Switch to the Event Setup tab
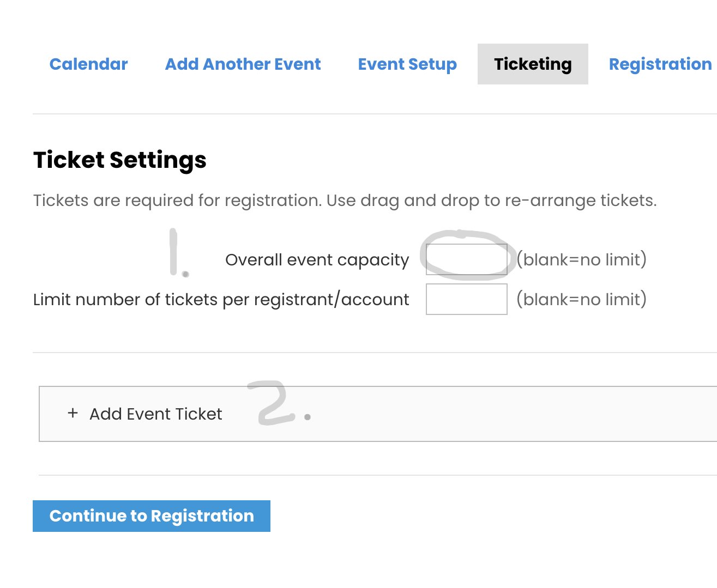The width and height of the screenshot is (717, 588). point(407,64)
